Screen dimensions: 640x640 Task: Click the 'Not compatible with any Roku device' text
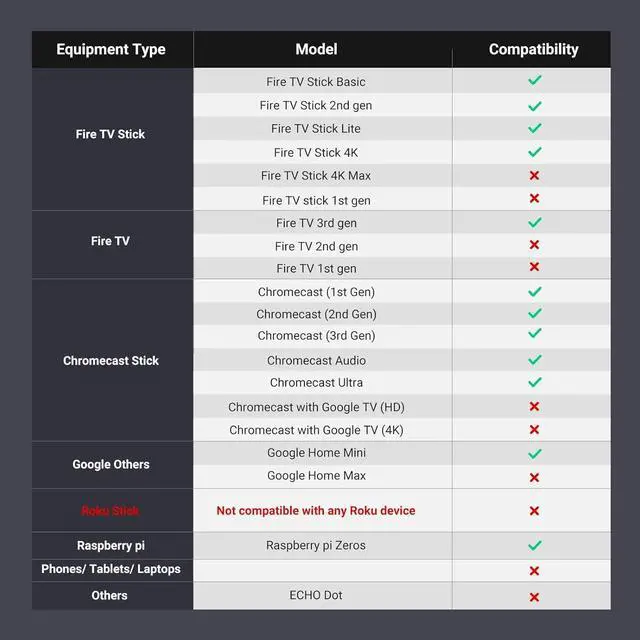click(316, 511)
